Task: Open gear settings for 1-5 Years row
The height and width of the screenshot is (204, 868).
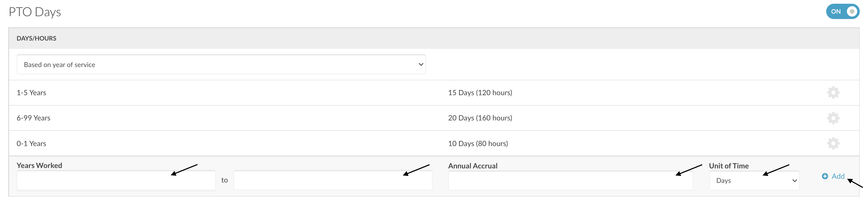Action: pos(833,92)
